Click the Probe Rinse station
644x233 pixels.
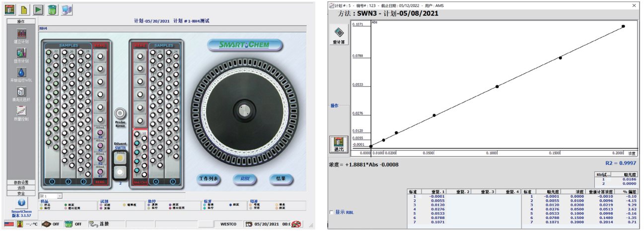(x=120, y=114)
